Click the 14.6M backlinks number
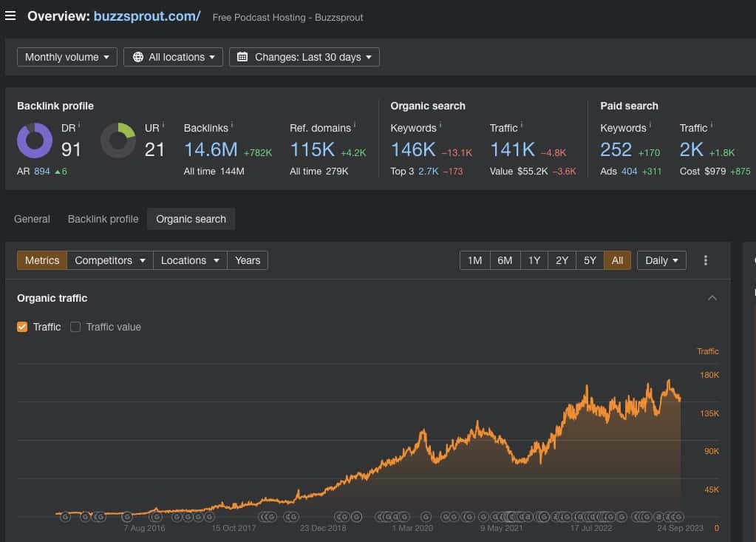The height and width of the screenshot is (542, 756). [211, 150]
